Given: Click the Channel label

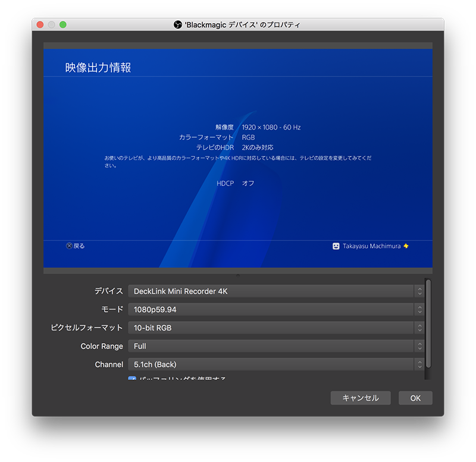Looking at the screenshot, I should click(109, 364).
